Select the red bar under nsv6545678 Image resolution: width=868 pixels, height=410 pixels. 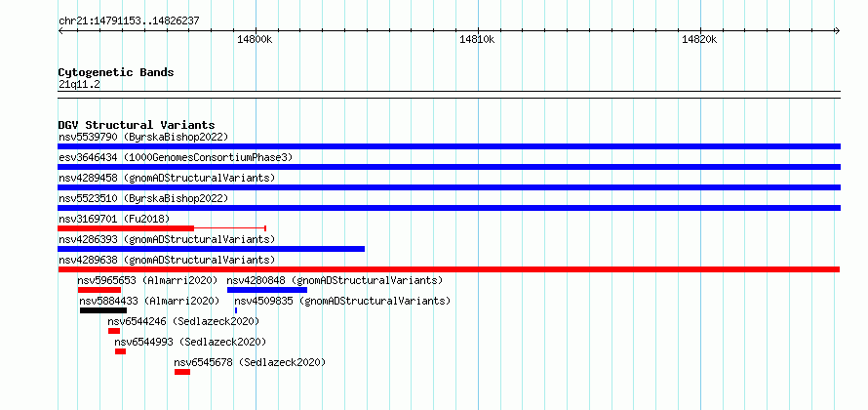pos(182,372)
